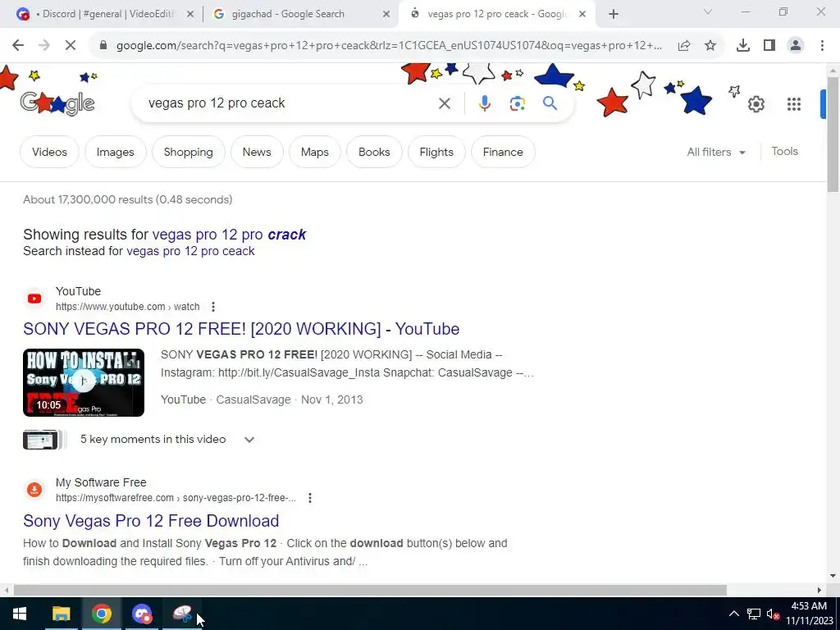Select the vegas pro 12 pro ceack tab
Image resolution: width=840 pixels, height=630 pixels.
495,14
